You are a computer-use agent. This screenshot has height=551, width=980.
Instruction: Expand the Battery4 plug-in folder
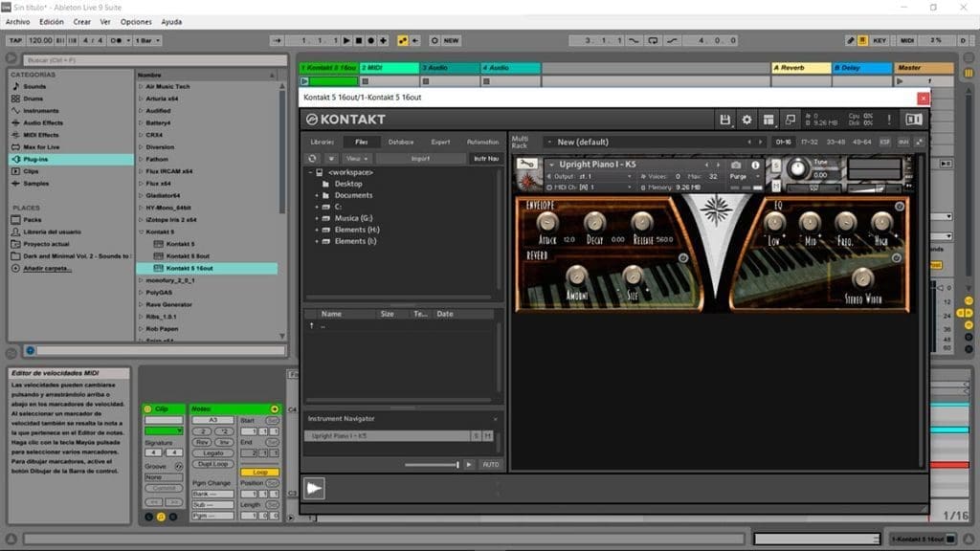coord(141,123)
